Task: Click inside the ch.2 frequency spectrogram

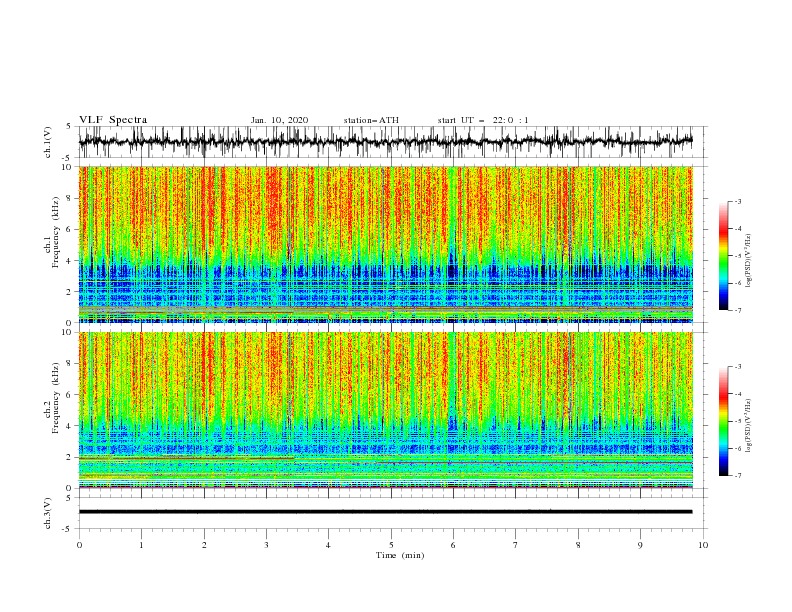Action: pos(385,410)
